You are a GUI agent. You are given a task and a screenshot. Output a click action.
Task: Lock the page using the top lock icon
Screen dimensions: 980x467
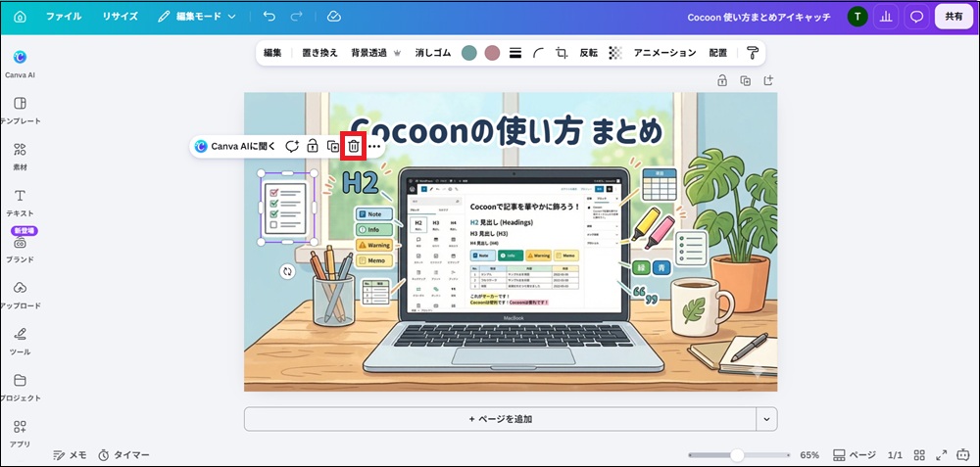click(x=722, y=80)
